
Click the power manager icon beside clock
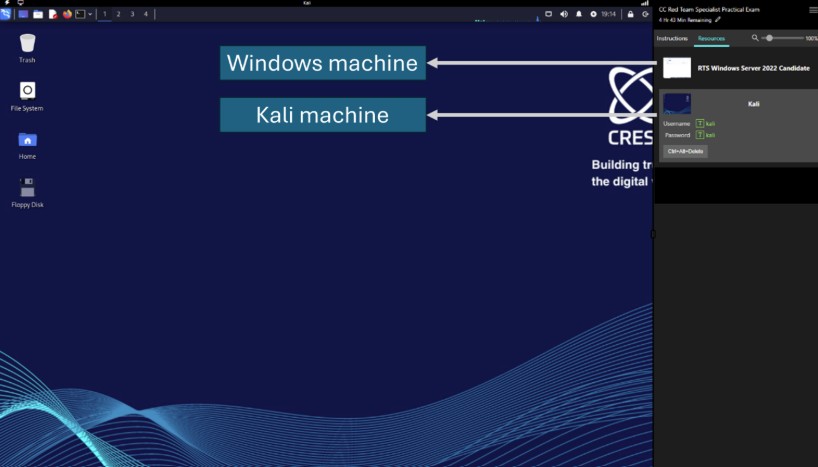click(x=593, y=14)
